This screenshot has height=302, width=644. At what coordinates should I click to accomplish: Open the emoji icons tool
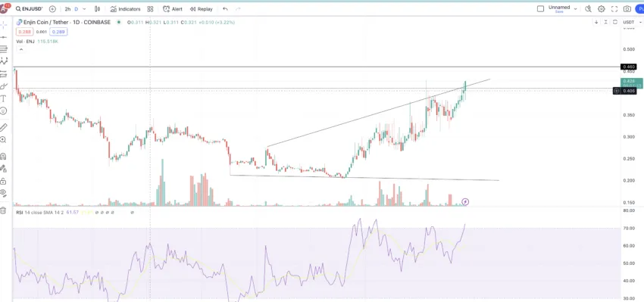coord(4,111)
